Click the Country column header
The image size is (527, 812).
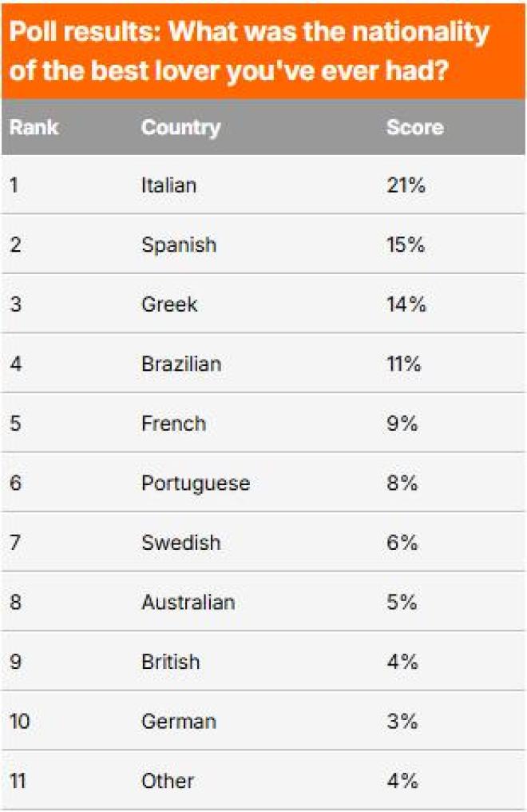[x=181, y=128]
